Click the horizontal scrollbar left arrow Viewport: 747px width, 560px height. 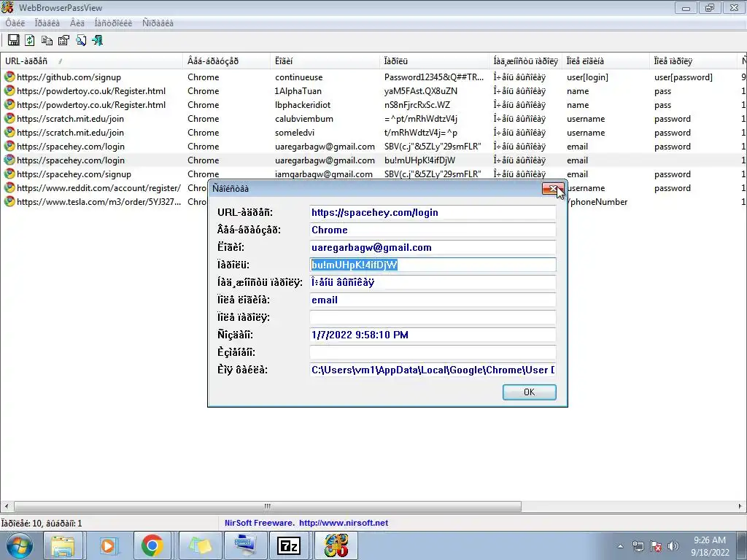pos(6,506)
